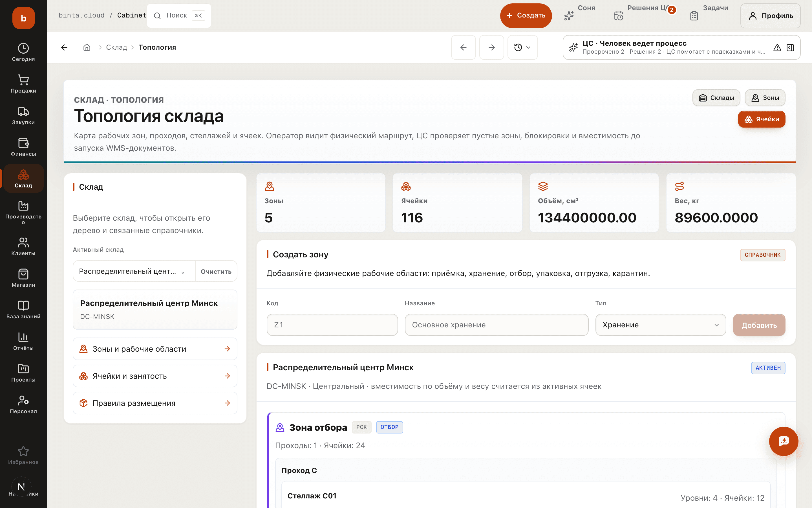Open the Сегодня section in sidebar

[23, 52]
